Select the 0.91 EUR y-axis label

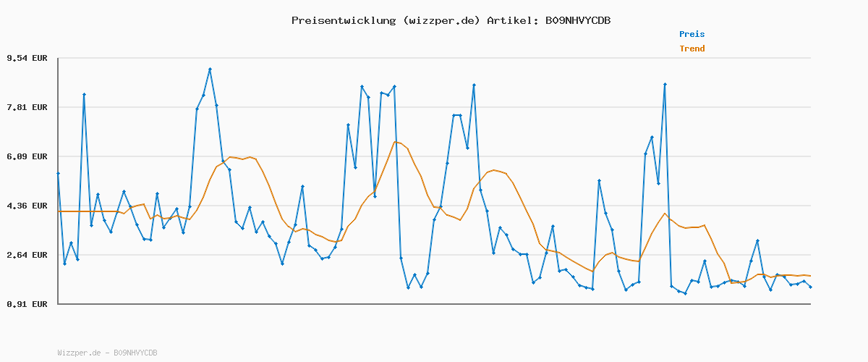pos(27,304)
